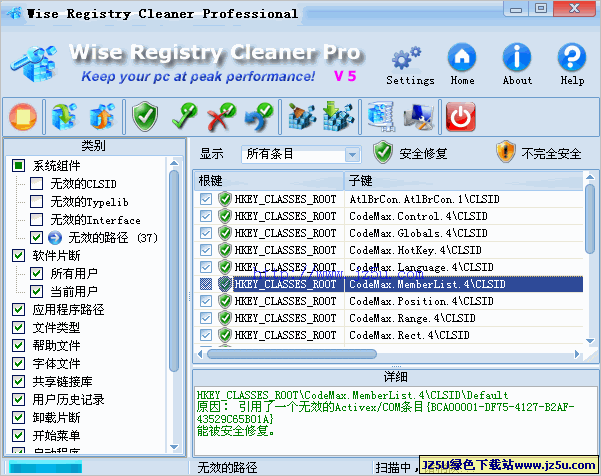The width and height of the screenshot is (601, 476).
Task: Click the 子键 column header
Action: [x=464, y=181]
